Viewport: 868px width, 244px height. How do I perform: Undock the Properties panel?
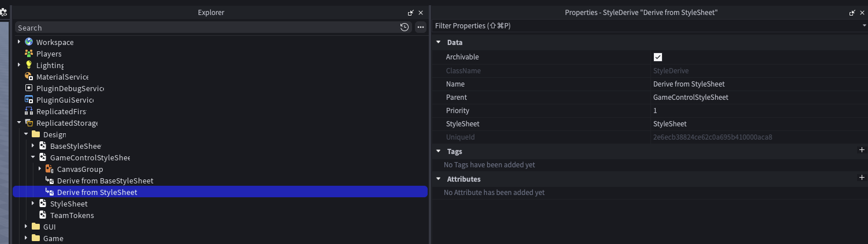[852, 12]
